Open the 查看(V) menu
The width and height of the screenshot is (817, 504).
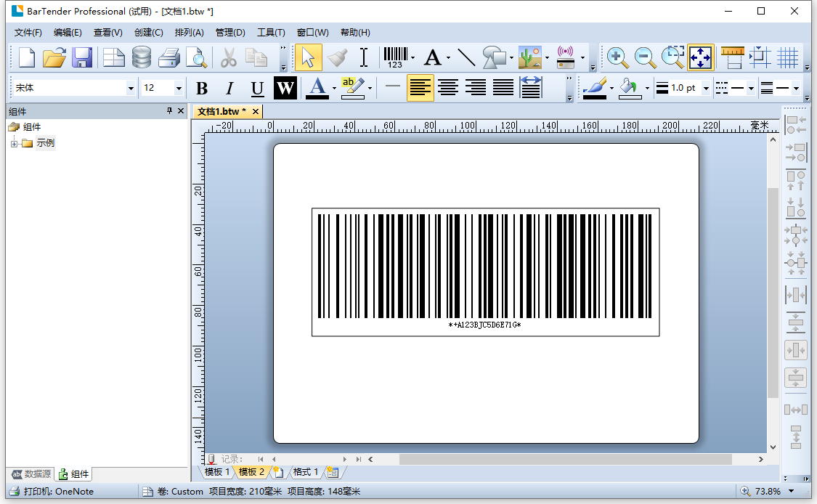coord(108,32)
